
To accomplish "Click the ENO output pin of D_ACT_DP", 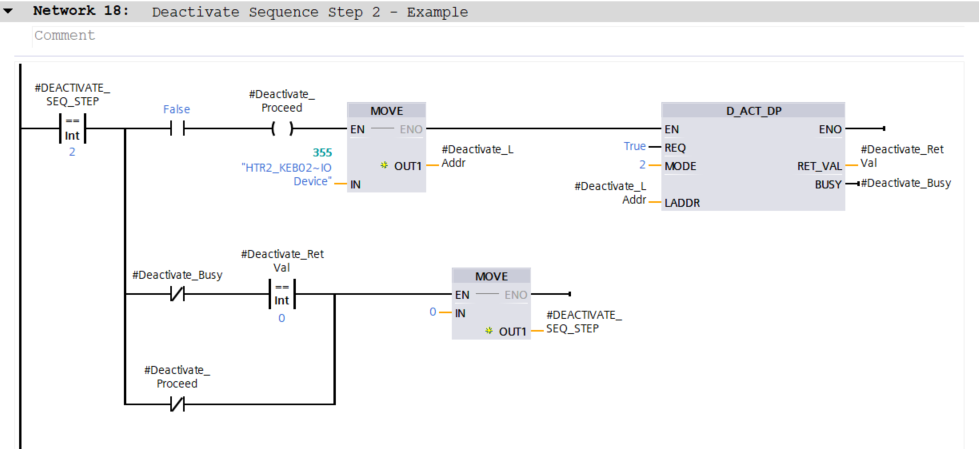I will click(x=830, y=129).
